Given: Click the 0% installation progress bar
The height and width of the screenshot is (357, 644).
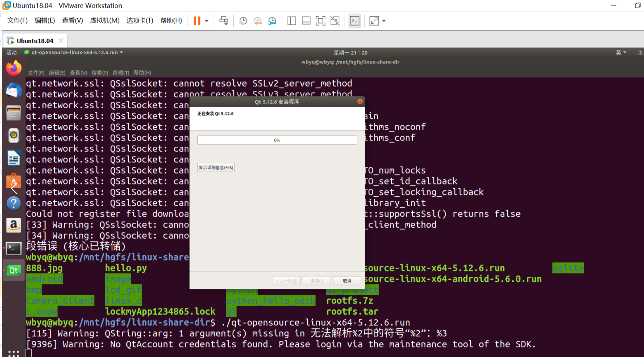Looking at the screenshot, I should pos(277,140).
